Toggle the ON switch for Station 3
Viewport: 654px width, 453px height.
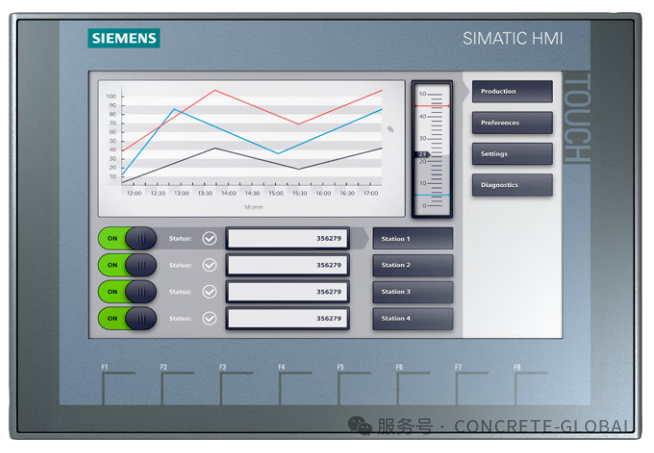click(128, 292)
